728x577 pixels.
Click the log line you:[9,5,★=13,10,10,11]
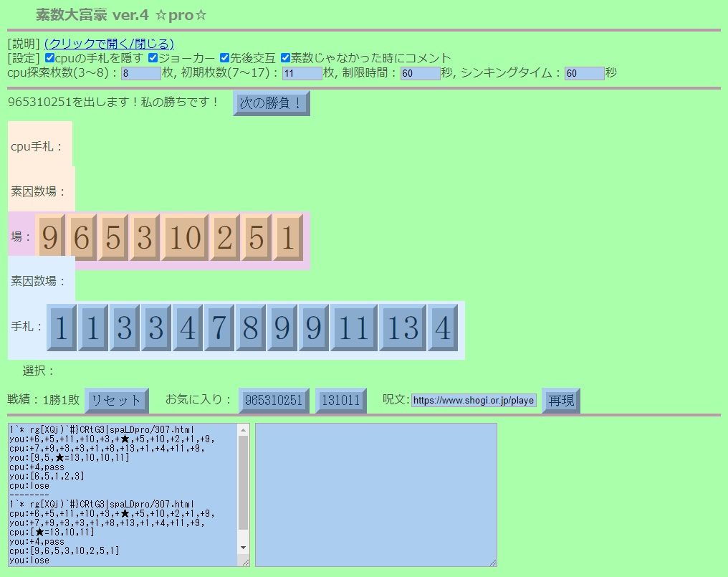[x=70, y=457]
